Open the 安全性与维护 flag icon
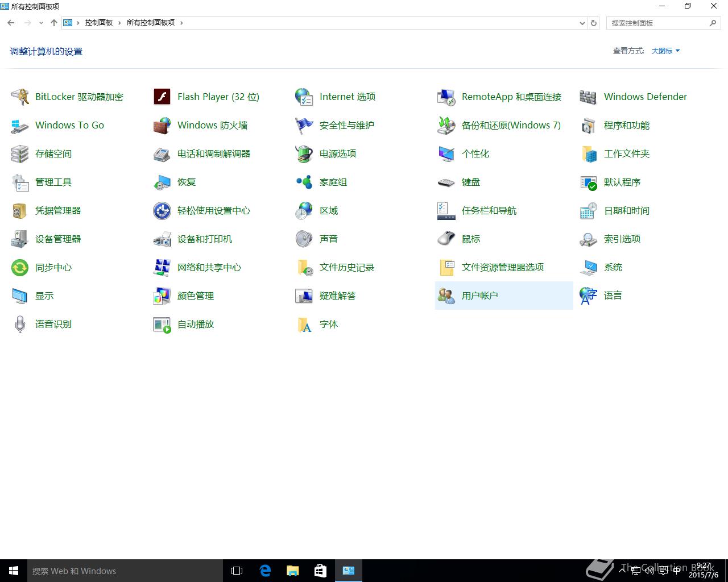Image resolution: width=728 pixels, height=582 pixels. [304, 125]
